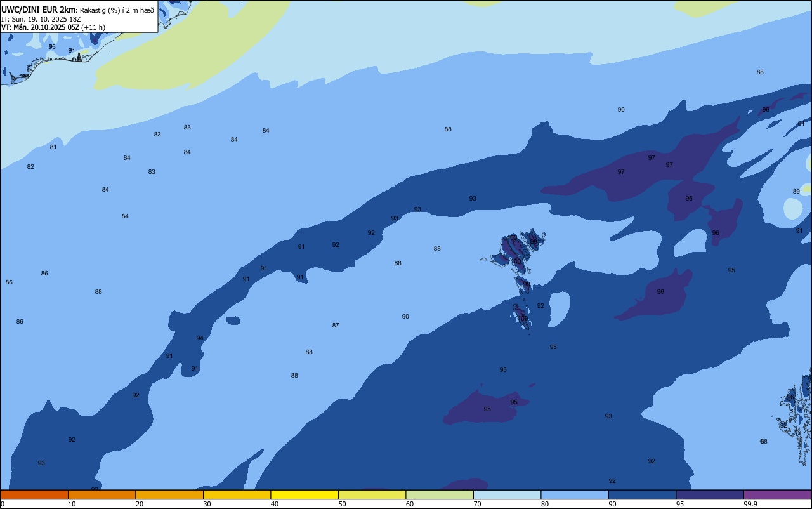The width and height of the screenshot is (812, 509).
Task: Pick the bright yellow 40–50 legend swatch
Action: click(304, 494)
